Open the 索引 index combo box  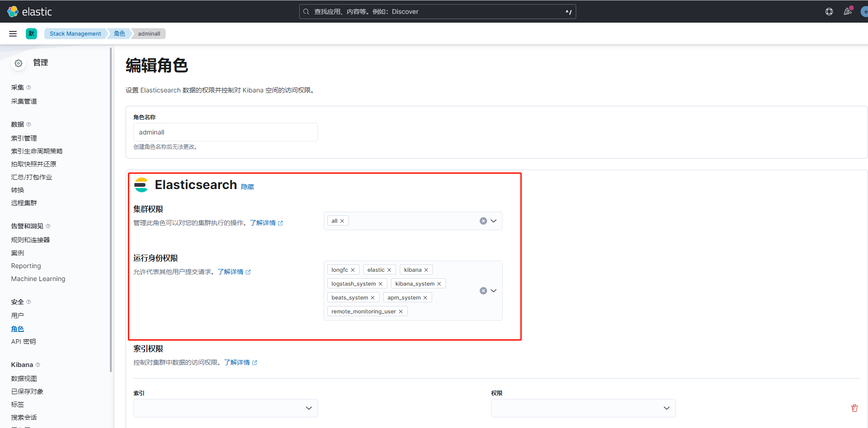[226, 408]
